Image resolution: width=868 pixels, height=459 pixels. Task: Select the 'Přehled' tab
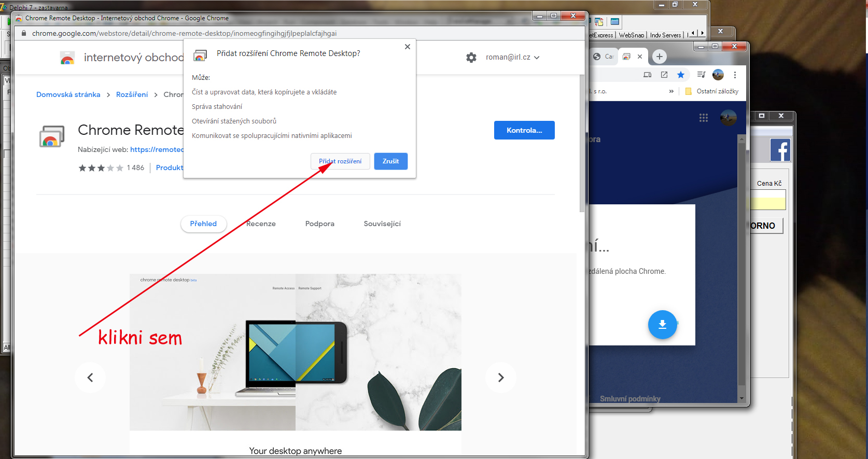click(x=203, y=224)
